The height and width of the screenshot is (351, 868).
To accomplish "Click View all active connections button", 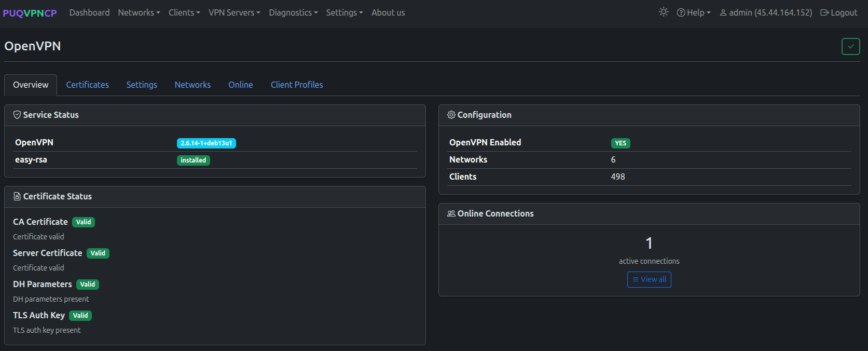I will tap(649, 279).
